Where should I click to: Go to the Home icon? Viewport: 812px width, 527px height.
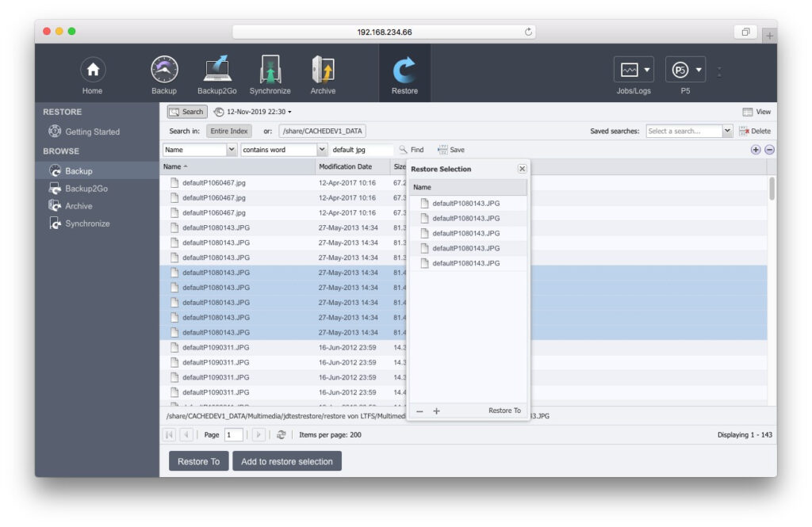[93, 71]
